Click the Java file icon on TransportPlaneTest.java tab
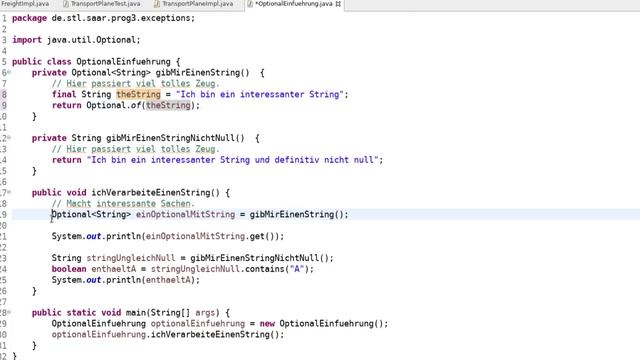This screenshot has height=360, width=640. pos(66,4)
